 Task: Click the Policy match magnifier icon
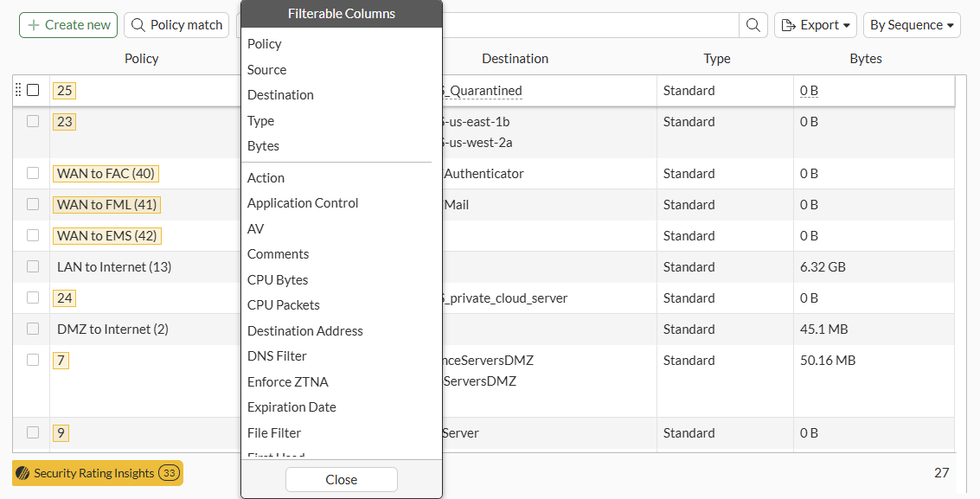click(138, 25)
